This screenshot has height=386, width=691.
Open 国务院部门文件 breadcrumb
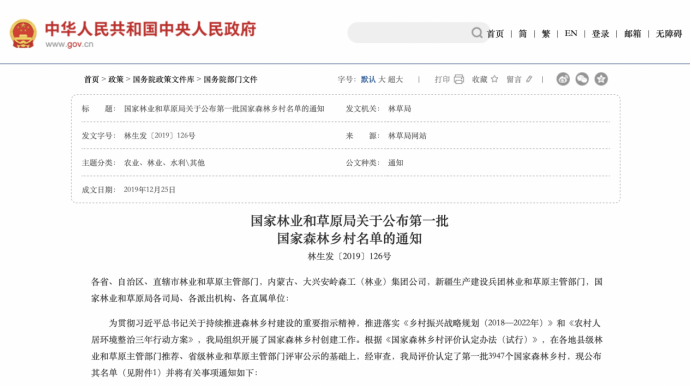point(230,79)
